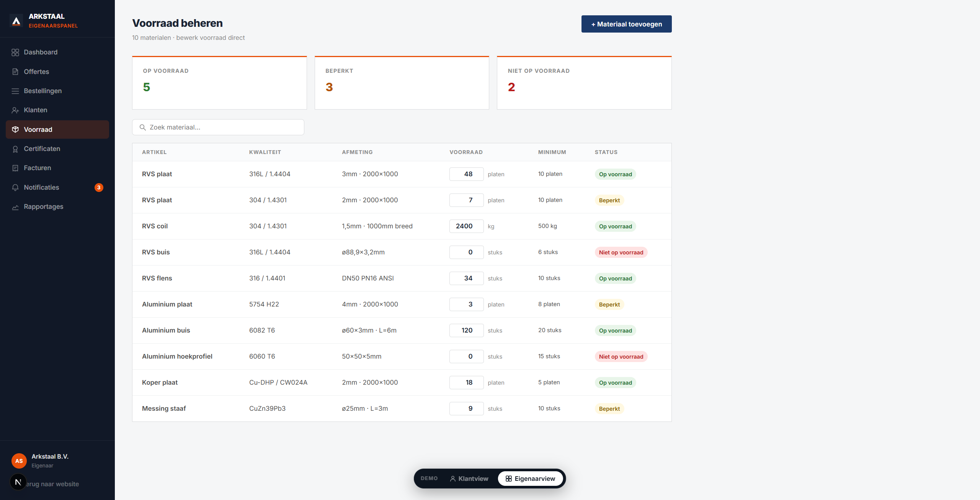Select the Voorraad box icon
This screenshot has height=500, width=980.
(15, 130)
